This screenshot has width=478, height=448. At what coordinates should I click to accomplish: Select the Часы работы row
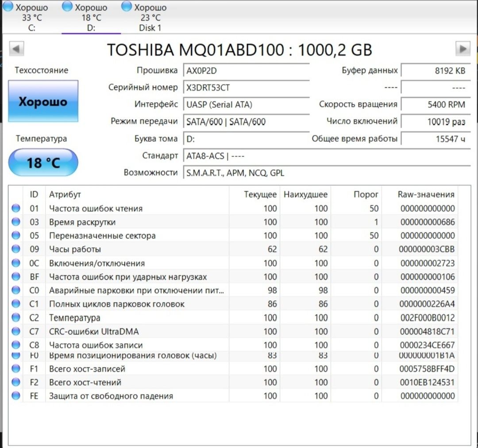point(233,249)
